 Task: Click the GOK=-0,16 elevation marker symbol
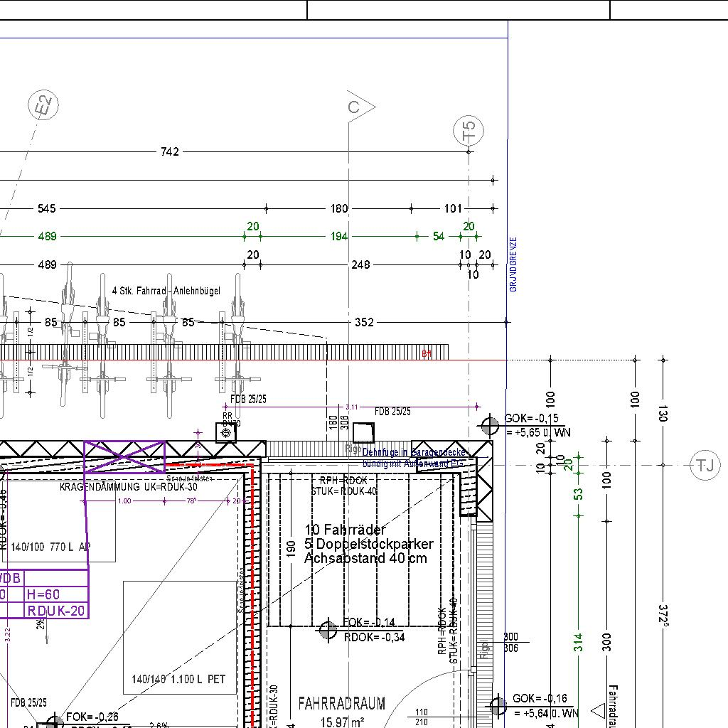click(x=498, y=707)
